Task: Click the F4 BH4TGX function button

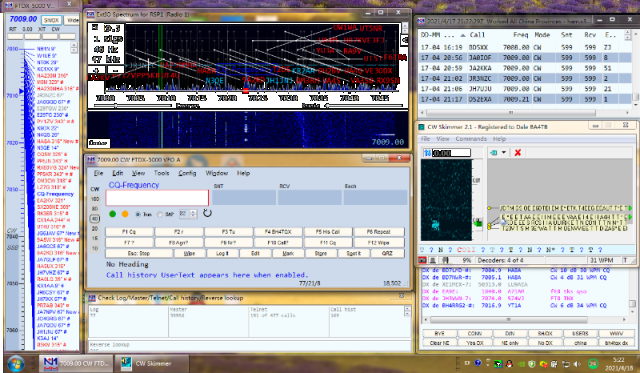Action: click(278, 232)
